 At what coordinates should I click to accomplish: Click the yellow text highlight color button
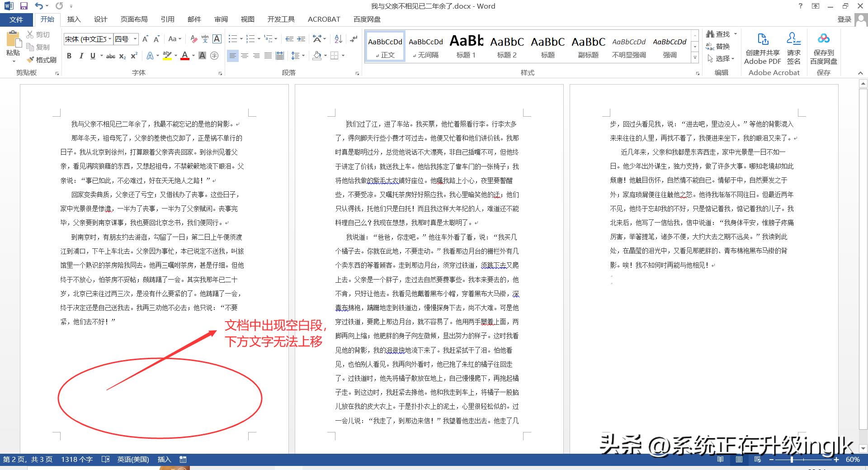click(167, 56)
